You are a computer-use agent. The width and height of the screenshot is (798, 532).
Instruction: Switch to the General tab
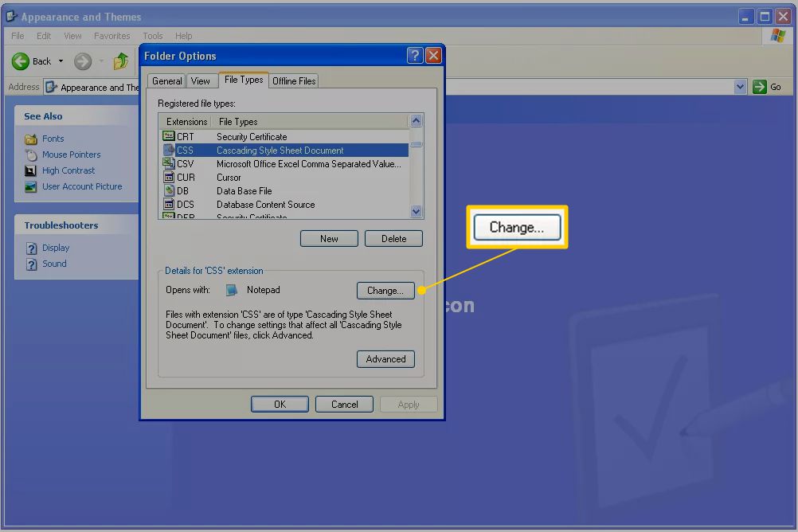click(167, 81)
